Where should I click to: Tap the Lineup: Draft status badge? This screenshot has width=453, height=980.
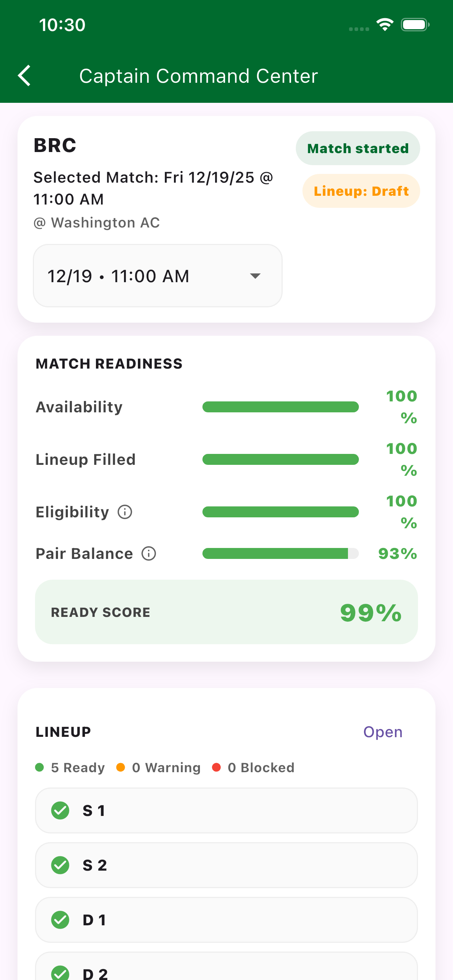(x=361, y=191)
